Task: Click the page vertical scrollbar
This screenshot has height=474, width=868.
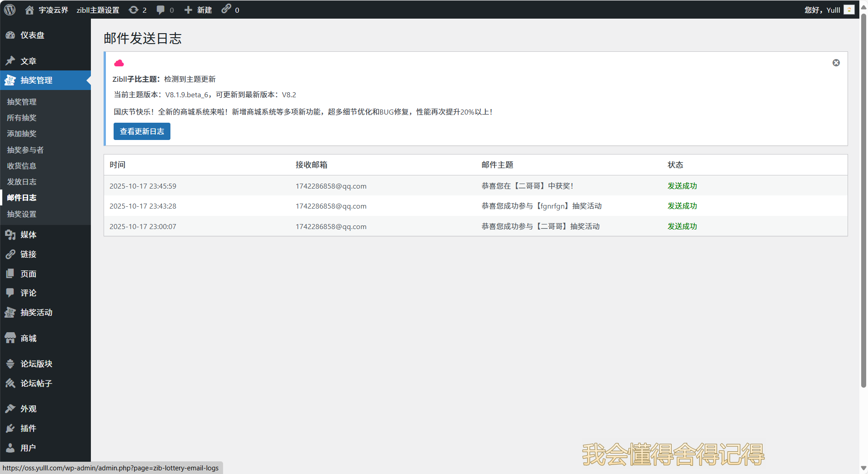Action: coord(863,200)
